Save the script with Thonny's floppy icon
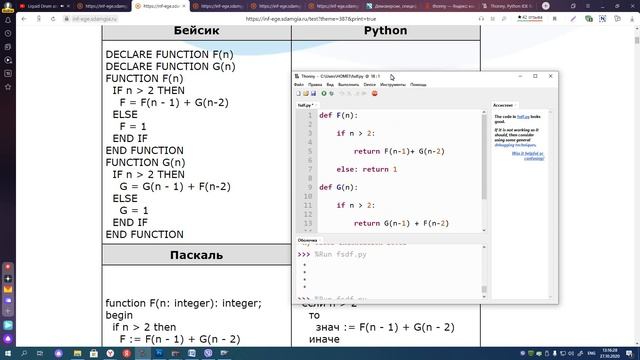640x360 pixels. point(313,93)
